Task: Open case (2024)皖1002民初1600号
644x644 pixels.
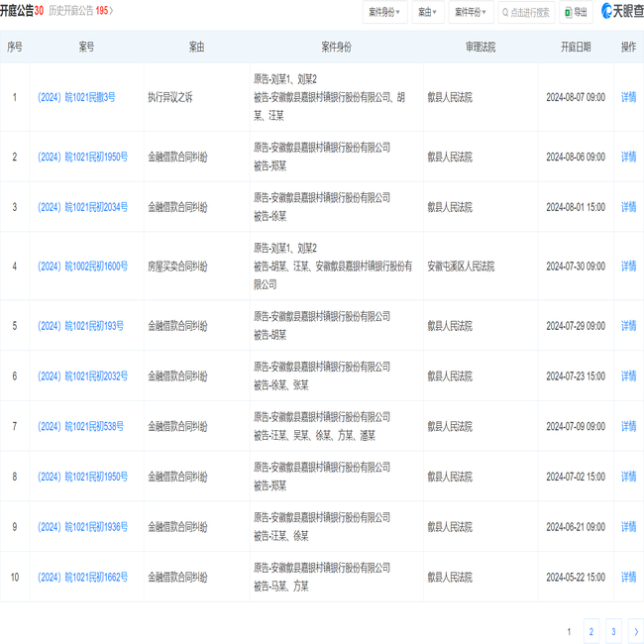Action: click(82, 267)
